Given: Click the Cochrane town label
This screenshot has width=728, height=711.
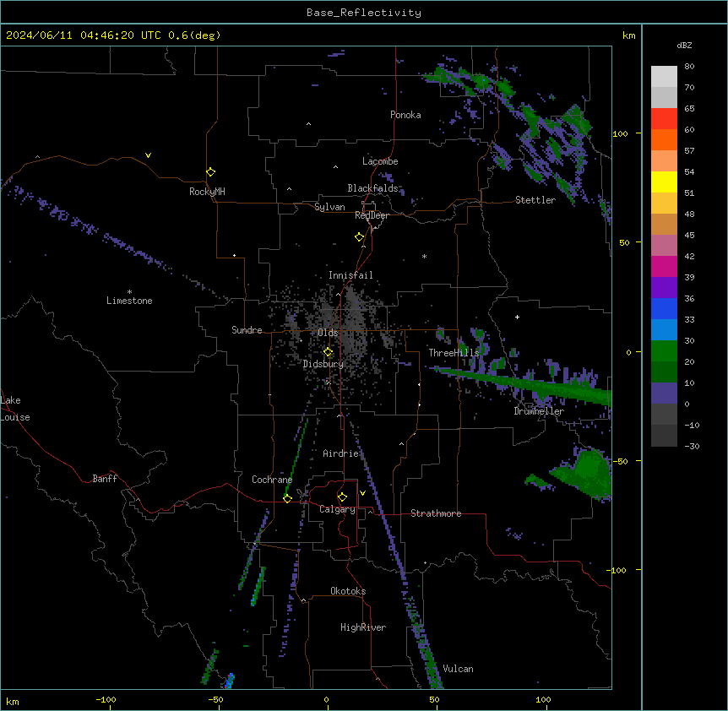Looking at the screenshot, I should tap(272, 480).
